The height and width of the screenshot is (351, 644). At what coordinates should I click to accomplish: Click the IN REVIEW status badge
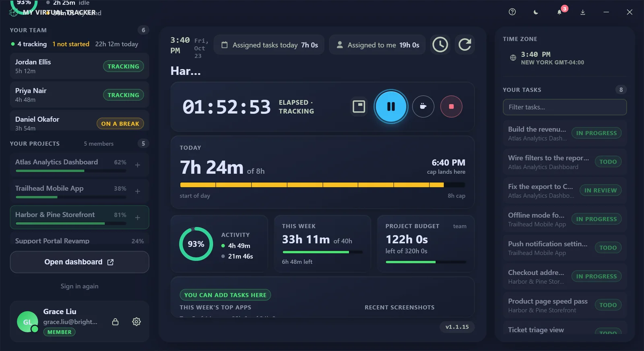(600, 191)
